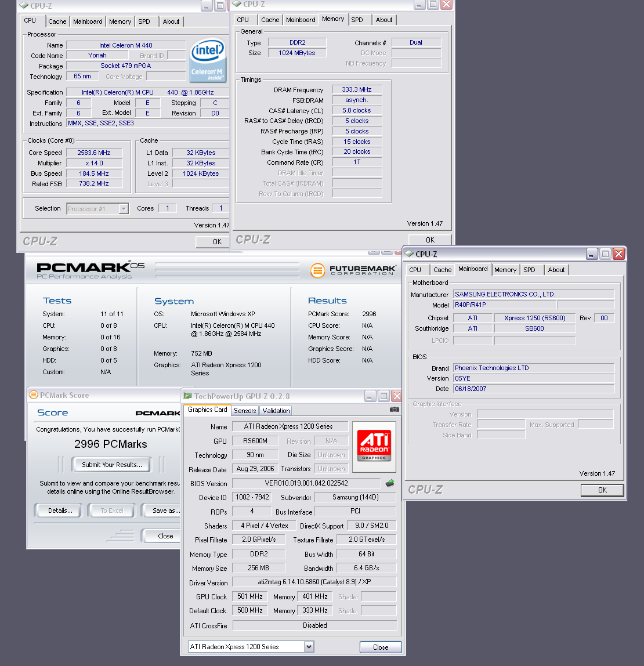Click the Futuremark orange logo icon
This screenshot has width=644, height=666.
point(317,270)
